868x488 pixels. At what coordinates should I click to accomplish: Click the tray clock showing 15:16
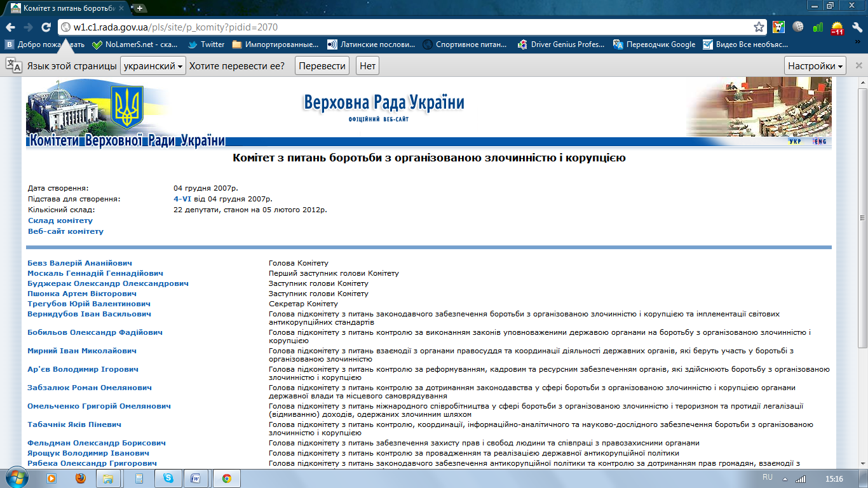point(834,478)
